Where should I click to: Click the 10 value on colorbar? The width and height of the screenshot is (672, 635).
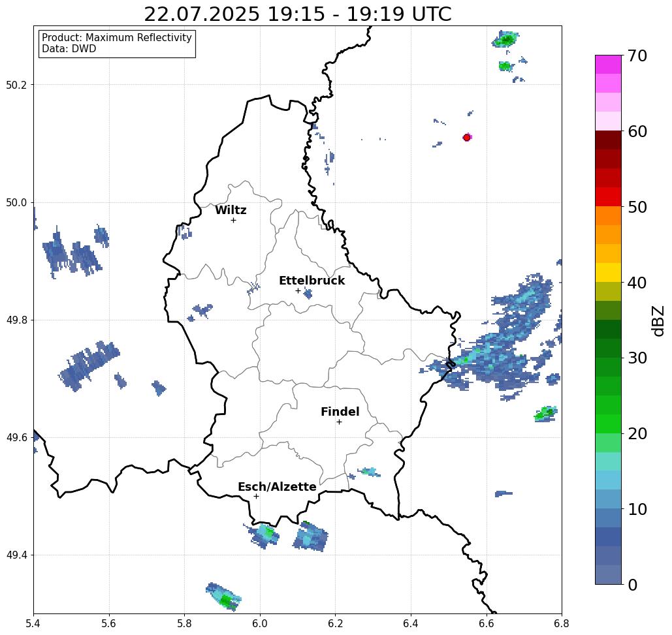coord(637,509)
